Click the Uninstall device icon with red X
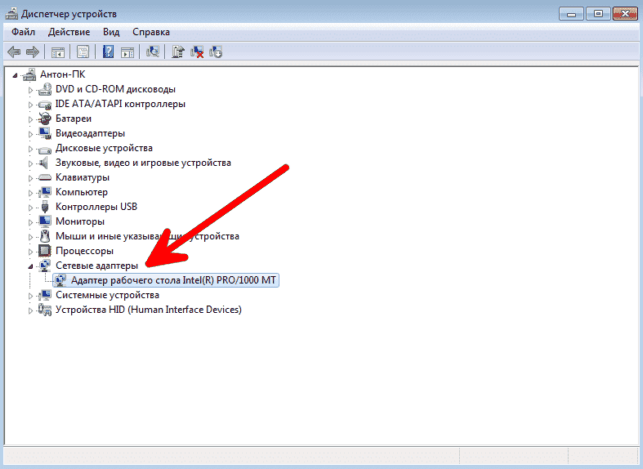 (197, 52)
